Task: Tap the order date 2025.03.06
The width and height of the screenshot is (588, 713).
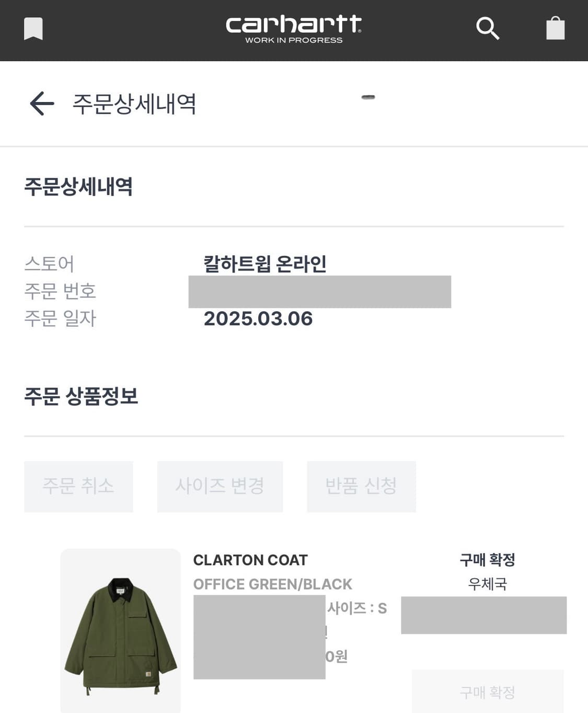Action: click(x=258, y=319)
